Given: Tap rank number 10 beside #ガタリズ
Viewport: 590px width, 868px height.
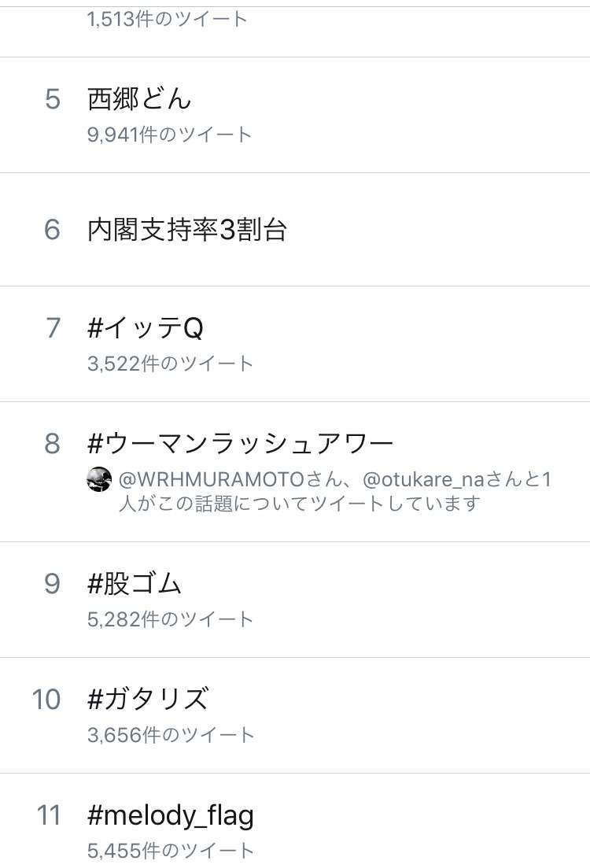Looking at the screenshot, I should 46,699.
